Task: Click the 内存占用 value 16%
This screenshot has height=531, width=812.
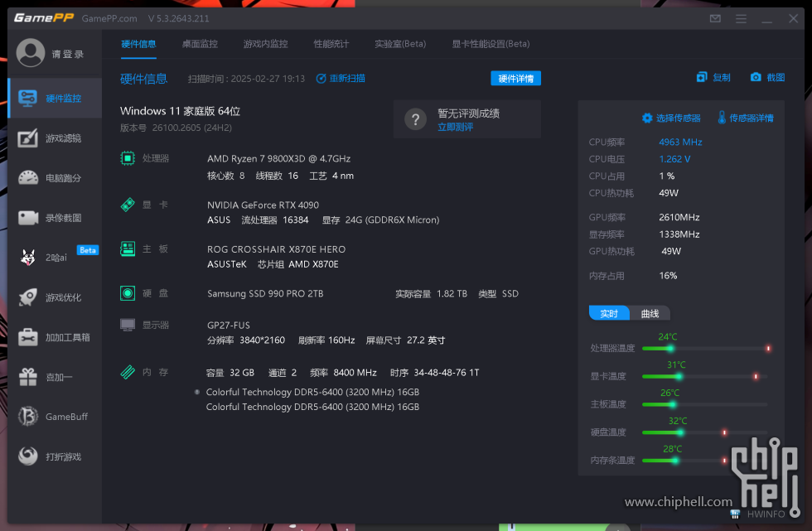Action: point(668,275)
